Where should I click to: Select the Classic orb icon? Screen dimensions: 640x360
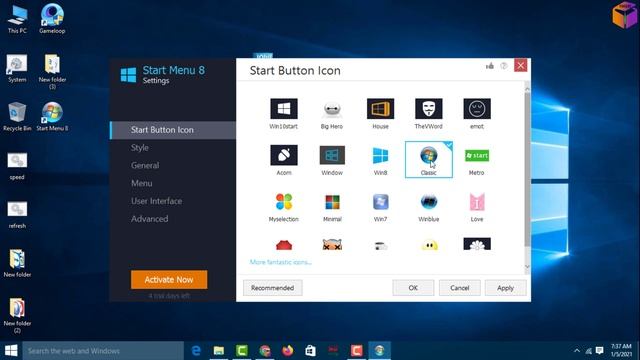pos(429,160)
